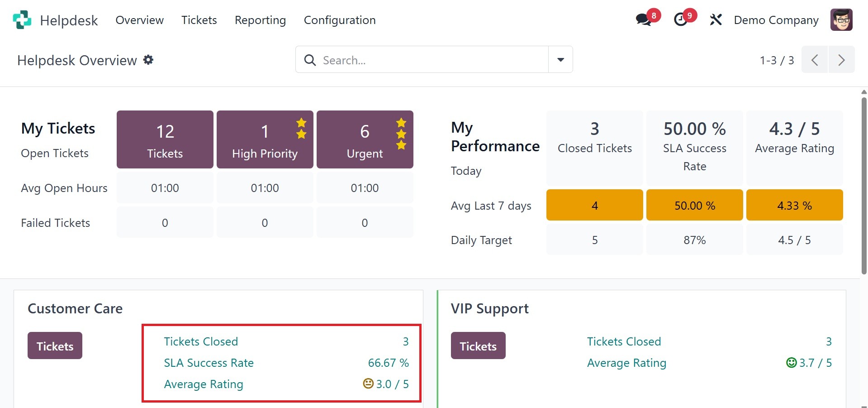Open the 6 Urgent tickets tile
The width and height of the screenshot is (868, 408).
365,139
